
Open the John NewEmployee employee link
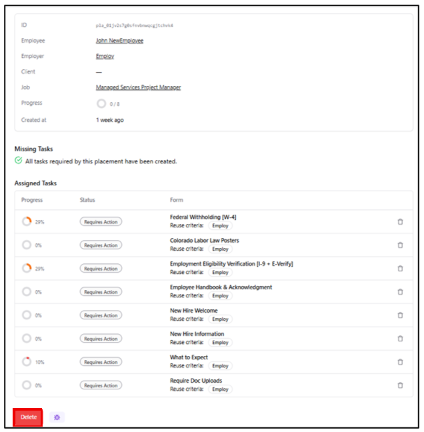point(120,41)
